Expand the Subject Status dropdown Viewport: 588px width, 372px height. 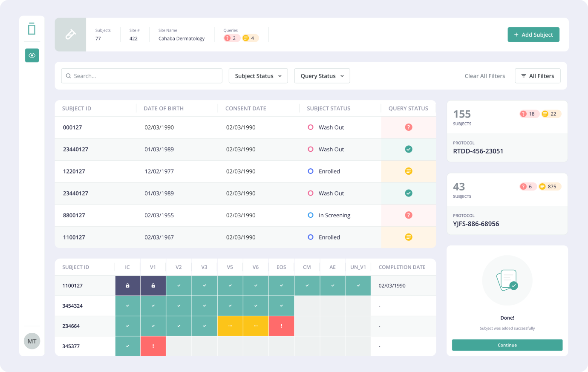coord(258,76)
